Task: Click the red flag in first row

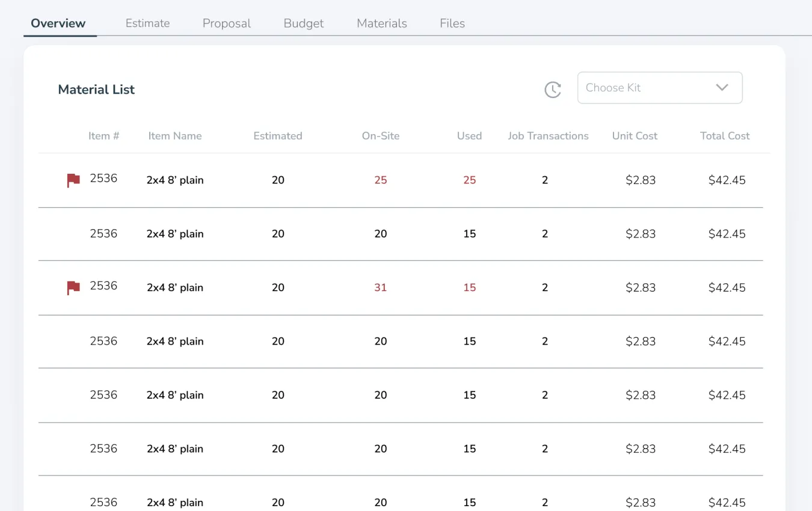Action: pos(73,180)
